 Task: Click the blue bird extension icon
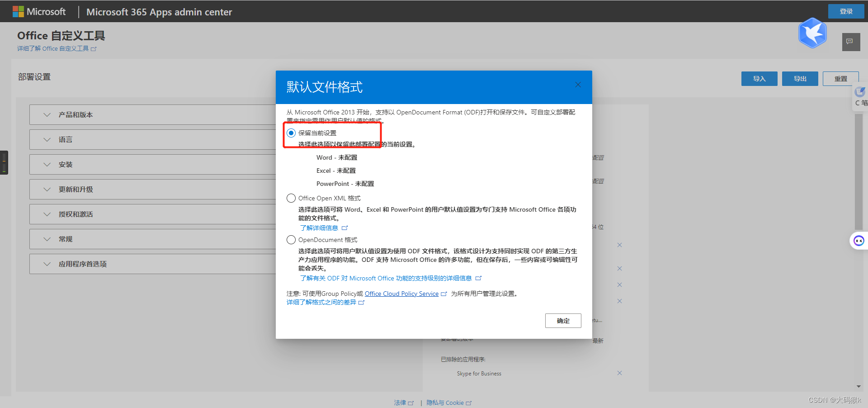pyautogui.click(x=812, y=33)
